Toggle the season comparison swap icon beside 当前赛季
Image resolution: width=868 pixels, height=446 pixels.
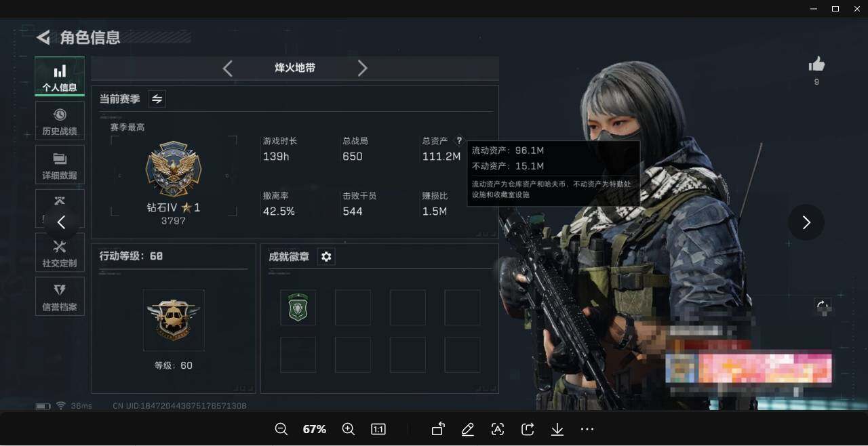157,98
